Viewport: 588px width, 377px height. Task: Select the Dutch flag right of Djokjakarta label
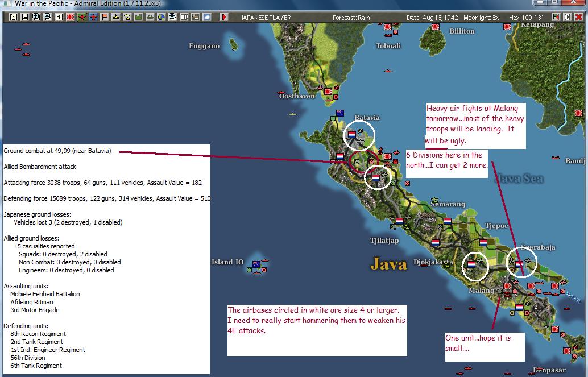point(471,264)
